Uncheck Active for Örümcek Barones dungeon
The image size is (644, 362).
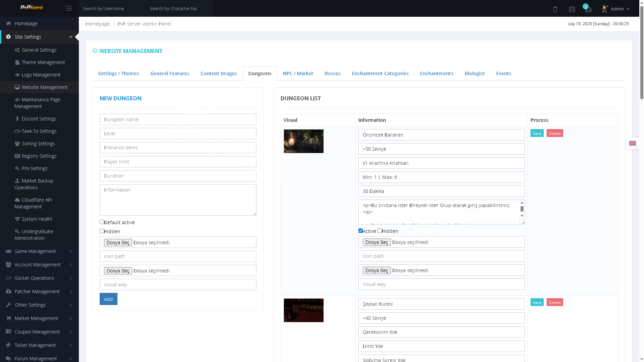360,231
